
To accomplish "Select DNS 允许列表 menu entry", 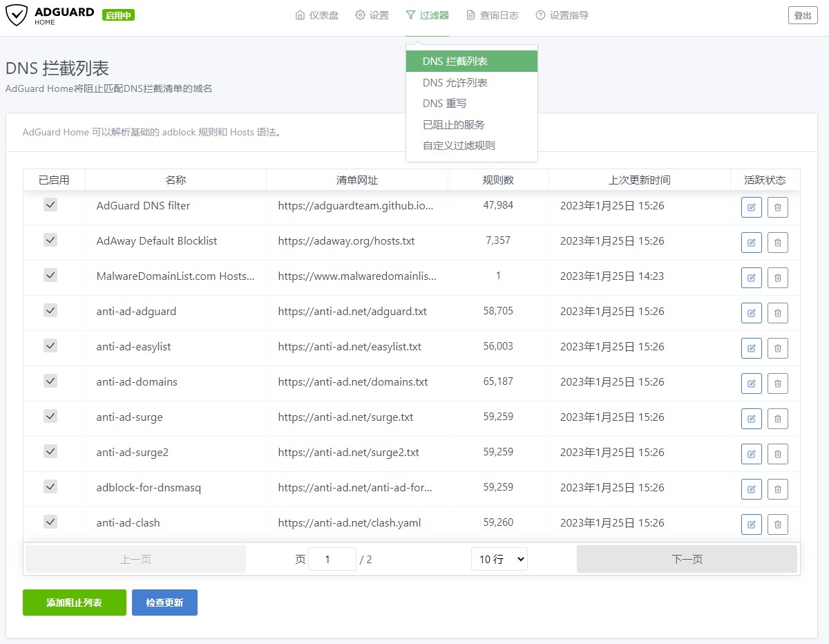I will tap(472, 83).
